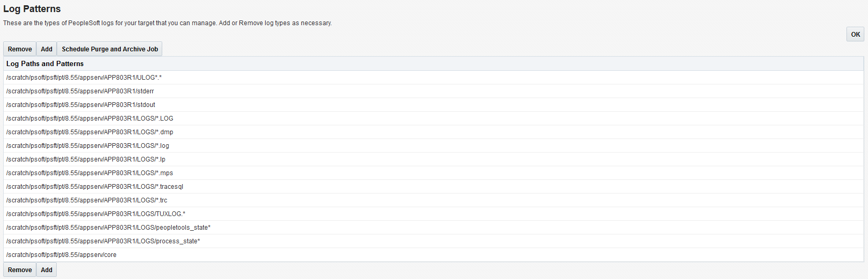Image resolution: width=868 pixels, height=279 pixels.
Task: Select the ULOG*.* log pattern row
Action: [84, 78]
